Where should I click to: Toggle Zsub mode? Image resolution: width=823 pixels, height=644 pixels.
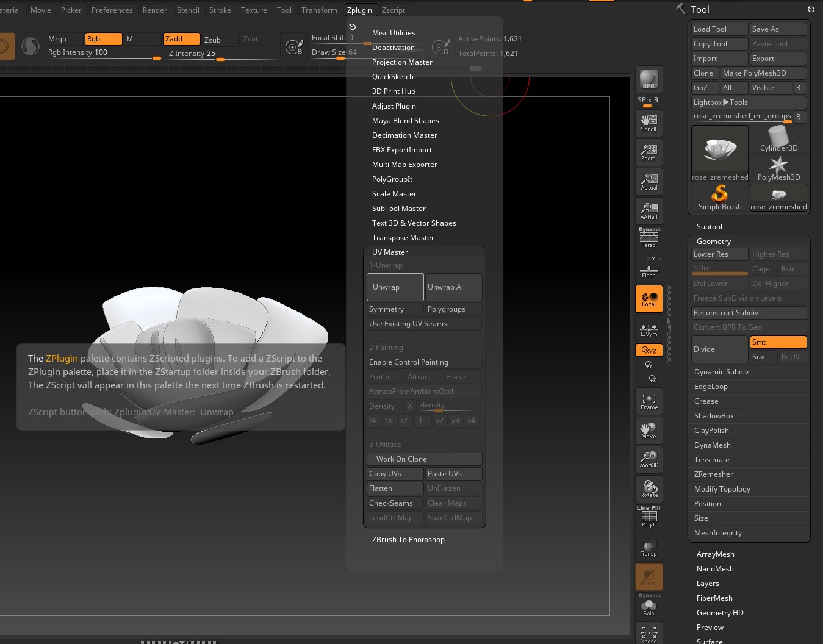coord(220,40)
